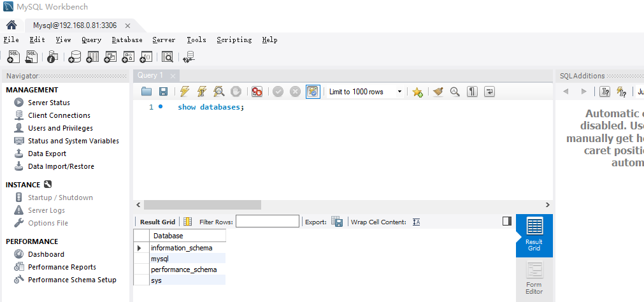
Task: Click the Filter Rows input field
Action: (x=268, y=222)
